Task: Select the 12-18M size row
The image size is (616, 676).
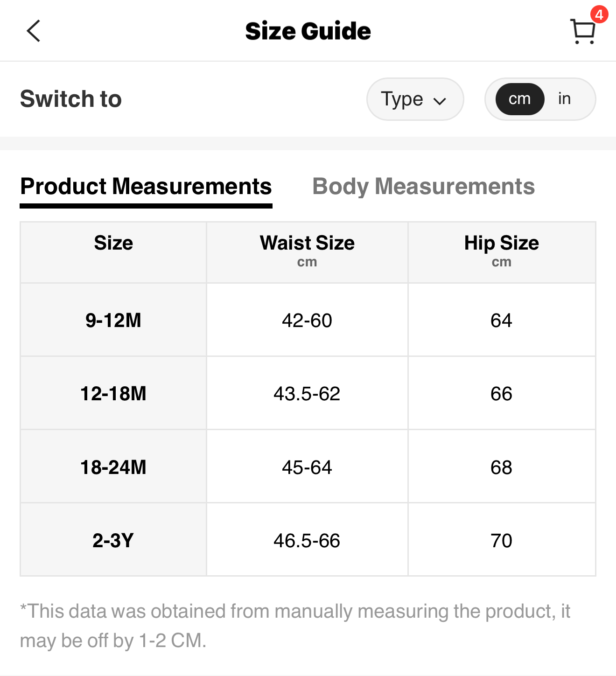Action: coord(113,393)
